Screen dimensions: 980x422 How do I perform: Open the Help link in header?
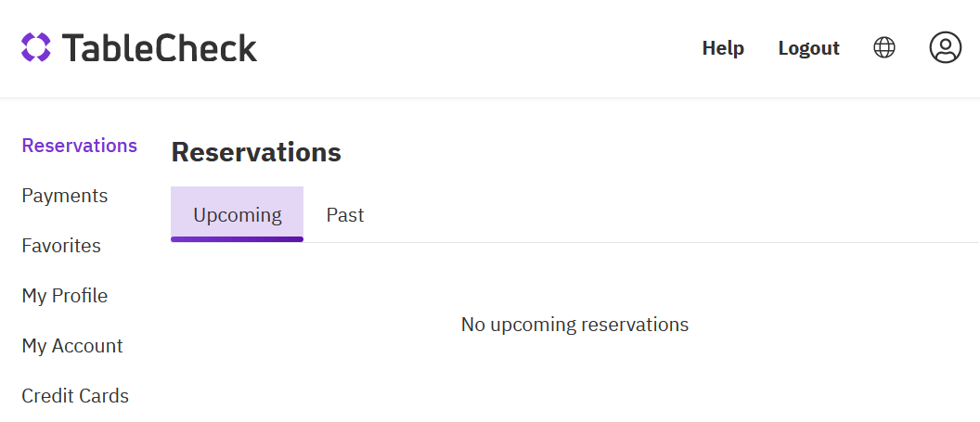pyautogui.click(x=723, y=48)
